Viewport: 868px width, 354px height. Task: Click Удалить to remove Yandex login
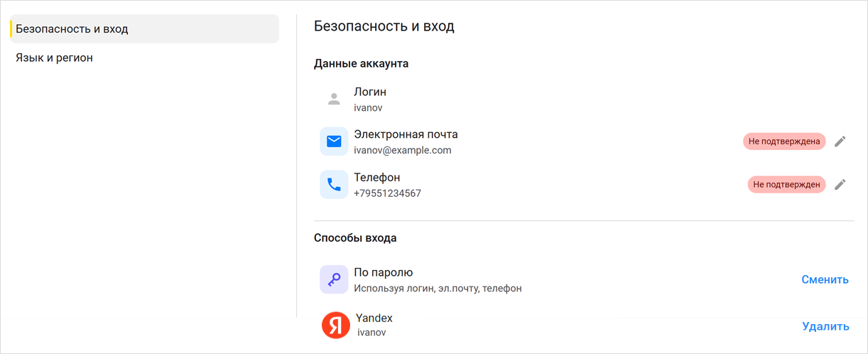pos(825,326)
